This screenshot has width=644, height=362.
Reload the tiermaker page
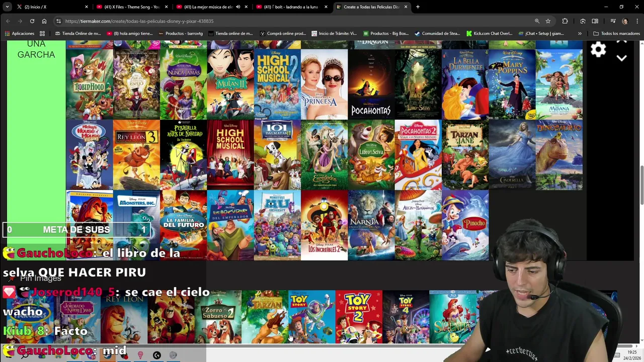(32, 21)
